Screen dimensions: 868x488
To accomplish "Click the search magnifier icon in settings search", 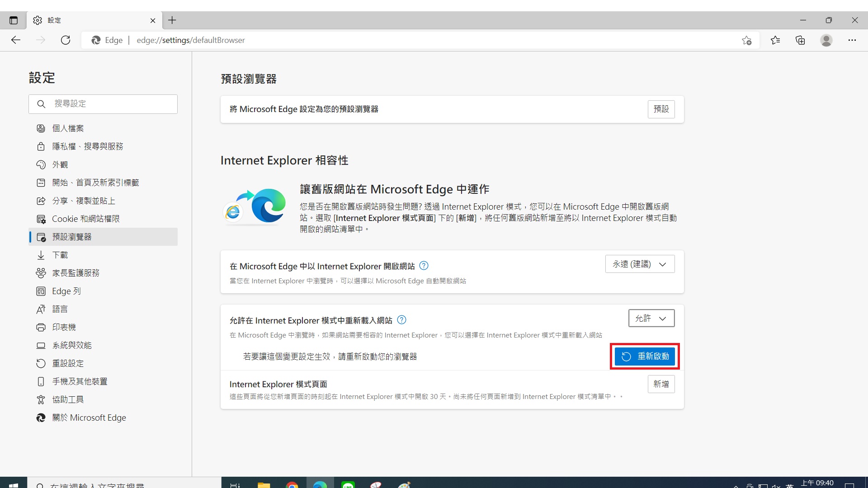I will point(41,104).
